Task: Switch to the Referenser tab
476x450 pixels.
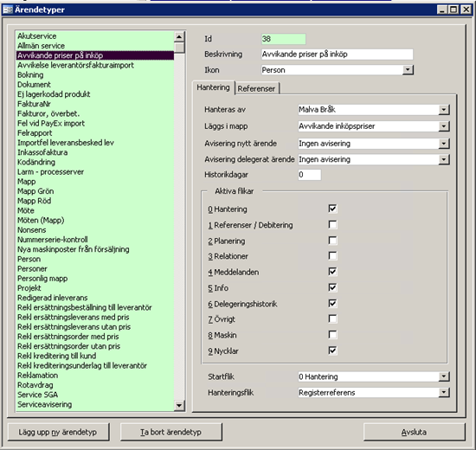Action: point(256,88)
